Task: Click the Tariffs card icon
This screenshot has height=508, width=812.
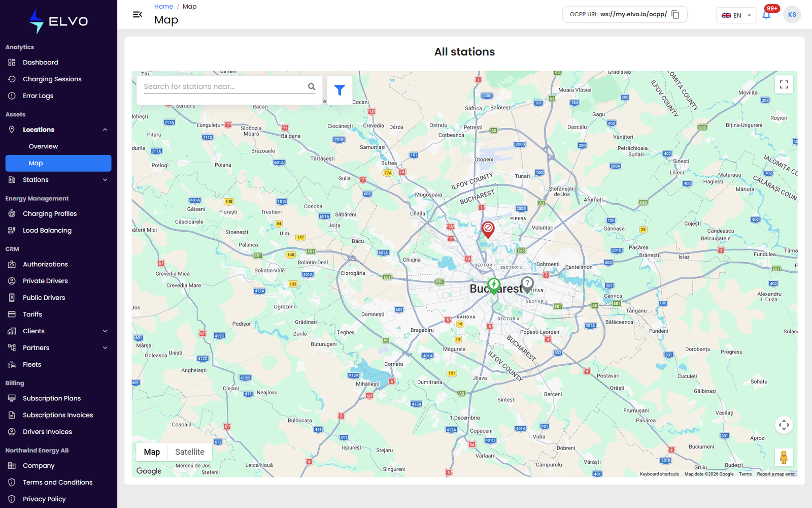Action: [12, 314]
